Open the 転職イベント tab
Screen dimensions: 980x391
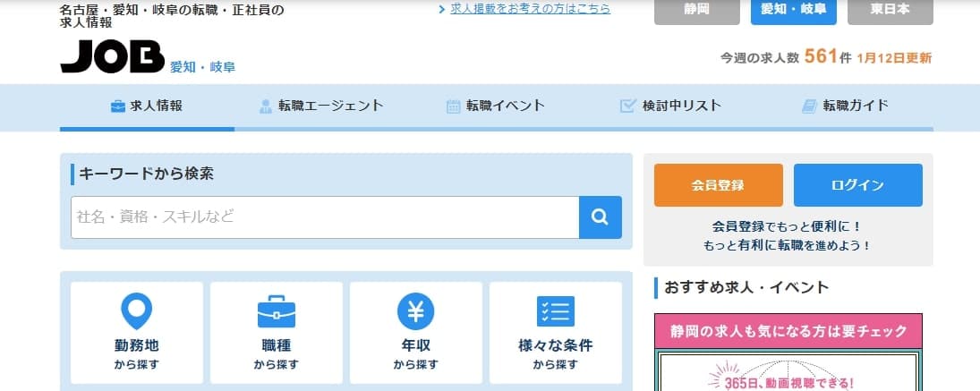click(x=496, y=106)
